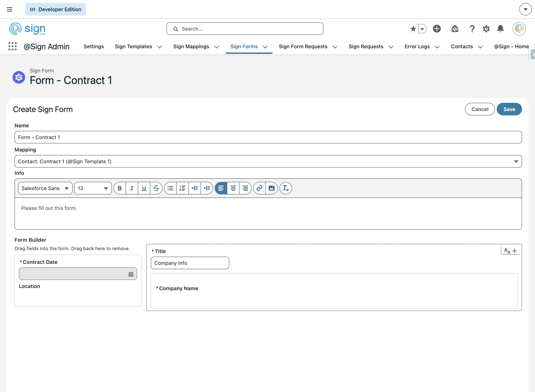The width and height of the screenshot is (535, 392).
Task: Remove text formatting with clear icon
Action: [x=286, y=188]
